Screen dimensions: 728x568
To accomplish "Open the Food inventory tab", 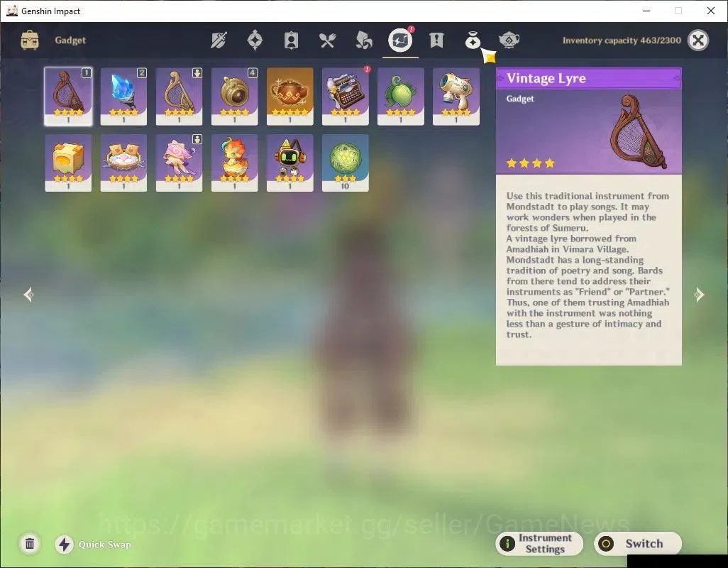I will pyautogui.click(x=327, y=40).
